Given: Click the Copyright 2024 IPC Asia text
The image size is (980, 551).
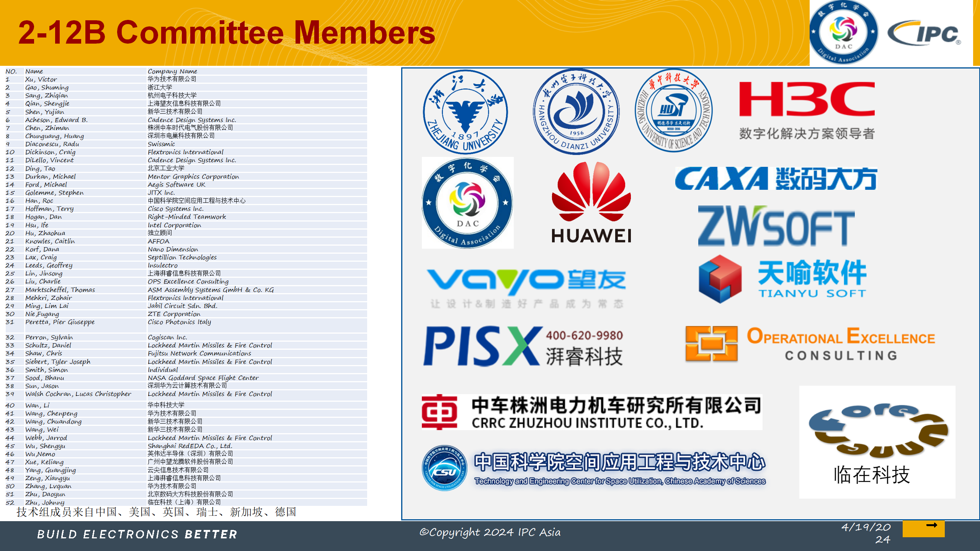Looking at the screenshot, I should pos(489,532).
